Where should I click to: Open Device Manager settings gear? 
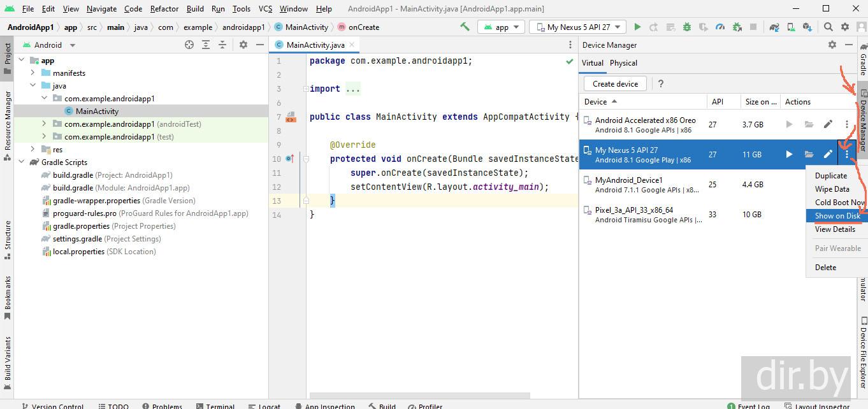pos(832,45)
